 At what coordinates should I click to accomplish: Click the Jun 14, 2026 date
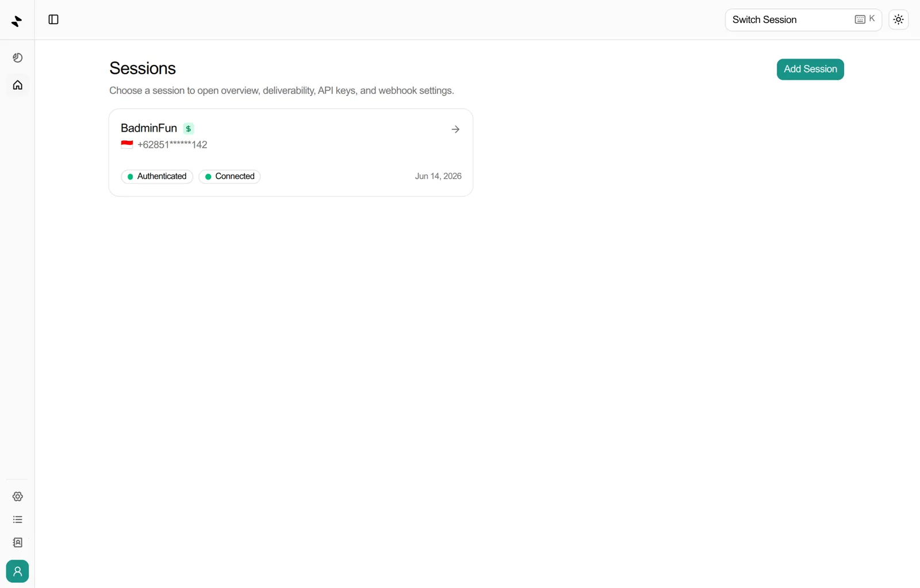pos(438,176)
